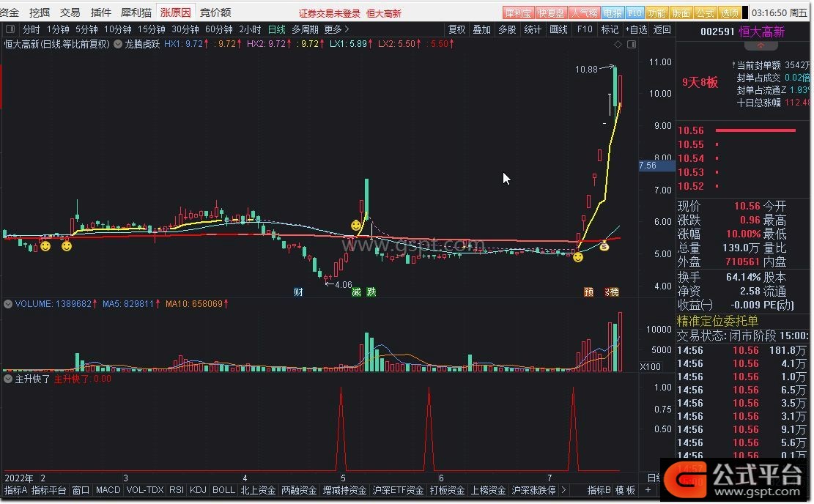Image resolution: width=814 pixels, height=504 pixels.
Task: Click the info icon beside 当前封单额
Action: (x=733, y=65)
